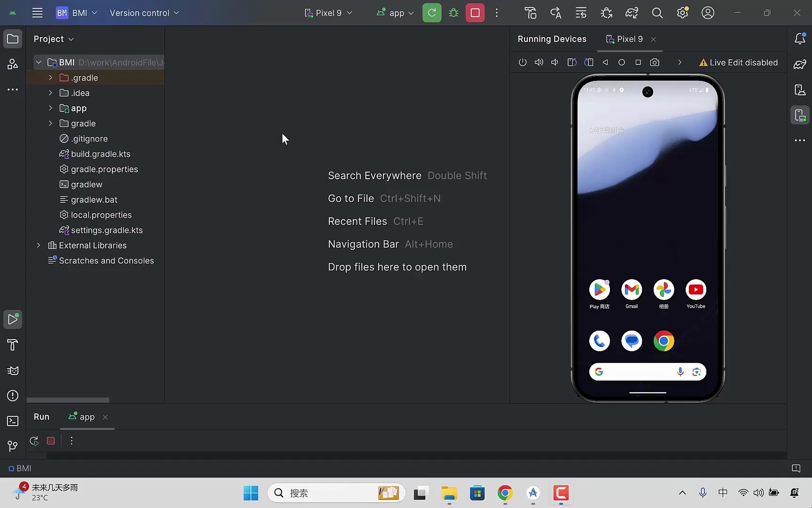This screenshot has width=812, height=508.
Task: Stop the running app with the red stop button
Action: 475,13
